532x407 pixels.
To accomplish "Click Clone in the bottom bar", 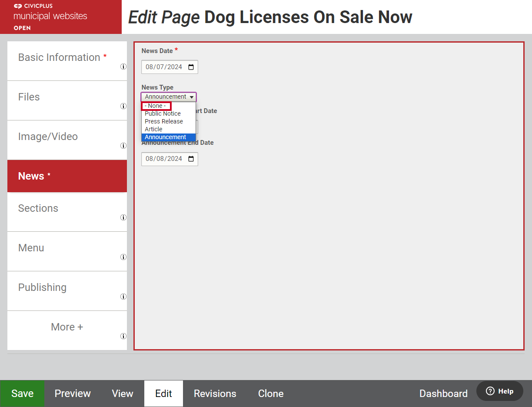I will pos(271,394).
